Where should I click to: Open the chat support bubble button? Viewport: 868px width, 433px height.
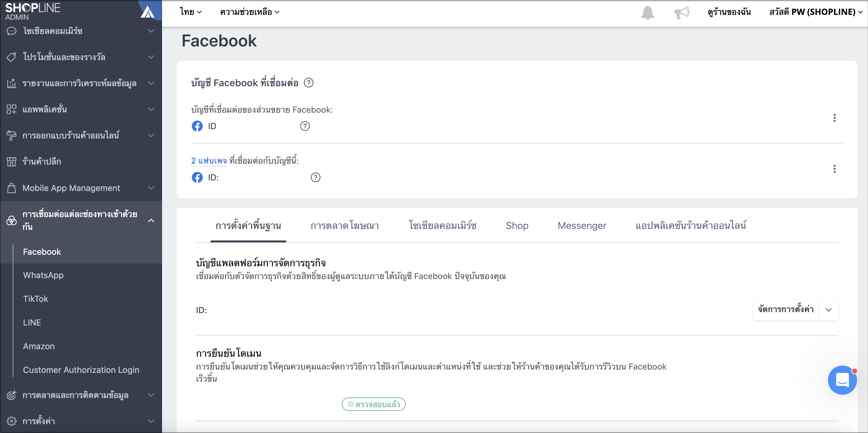pyautogui.click(x=842, y=380)
